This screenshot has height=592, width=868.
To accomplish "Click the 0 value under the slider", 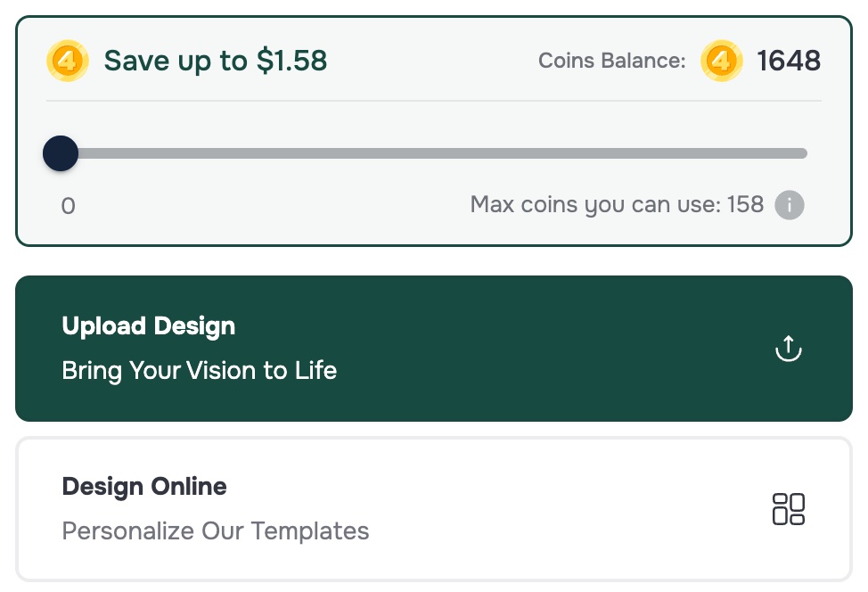I will [68, 205].
